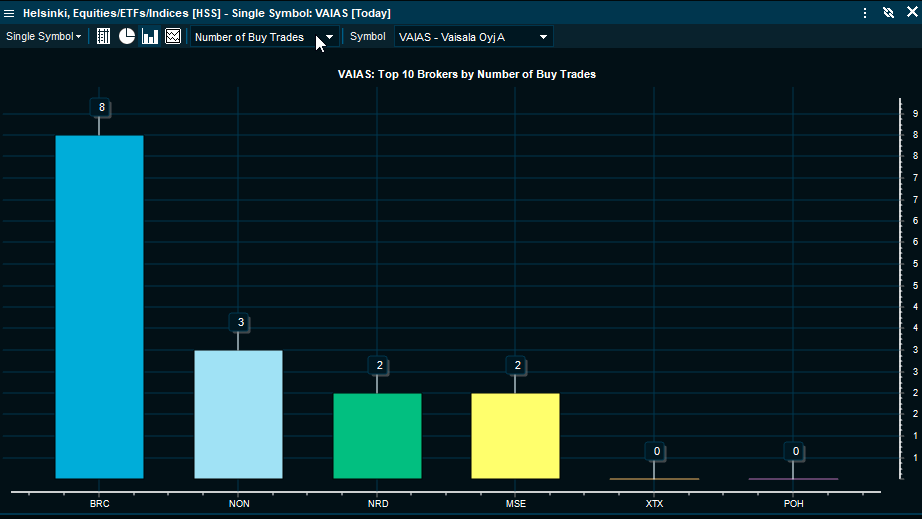Expand the Single Symbol dropdown
The image size is (922, 519).
44,37
